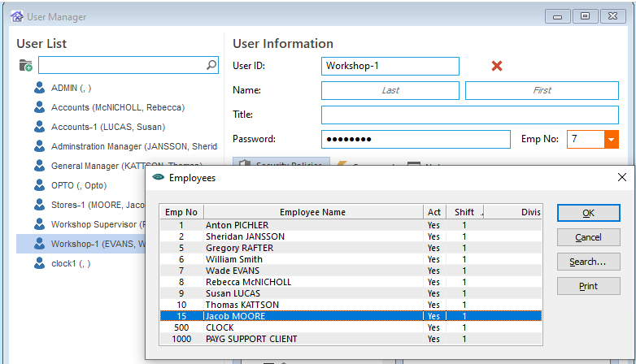Open the Security Policies tab
636x364 pixels.
click(x=281, y=162)
